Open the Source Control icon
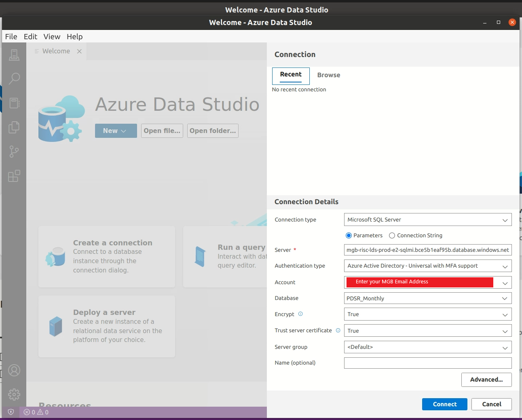 point(14,152)
